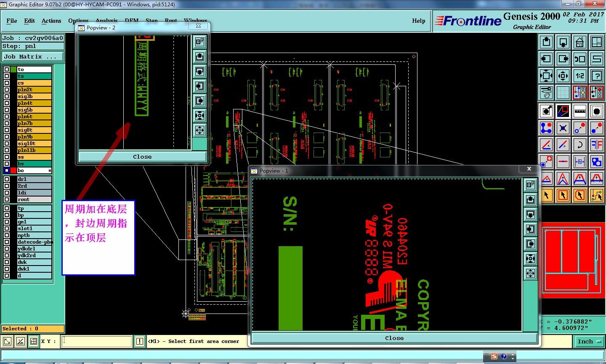The height and width of the screenshot is (364, 606).
Task: Select the pln11b layer name
Action: tap(34, 150)
